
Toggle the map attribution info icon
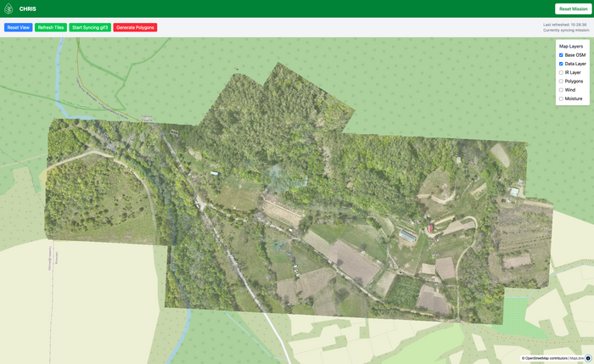click(588, 358)
